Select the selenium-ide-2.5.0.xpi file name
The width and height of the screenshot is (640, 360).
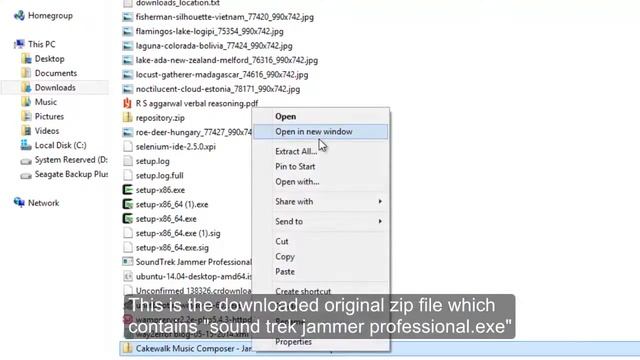click(x=176, y=147)
